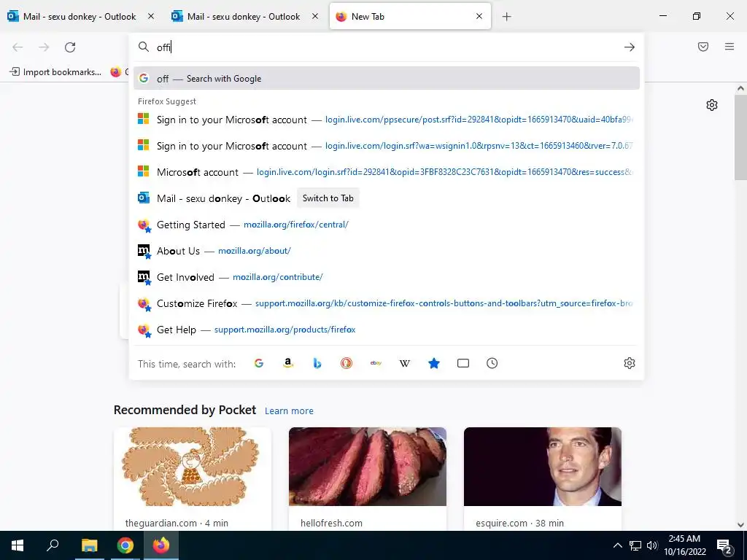
Task: Click scrollbar down arrow
Action: click(x=740, y=525)
